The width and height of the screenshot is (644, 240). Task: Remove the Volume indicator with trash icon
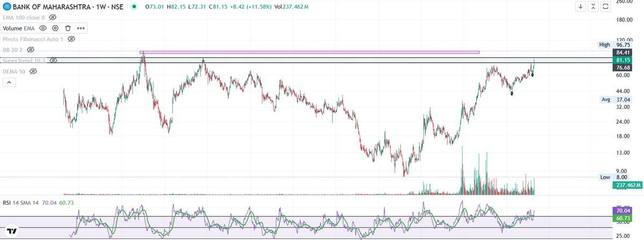68,28
